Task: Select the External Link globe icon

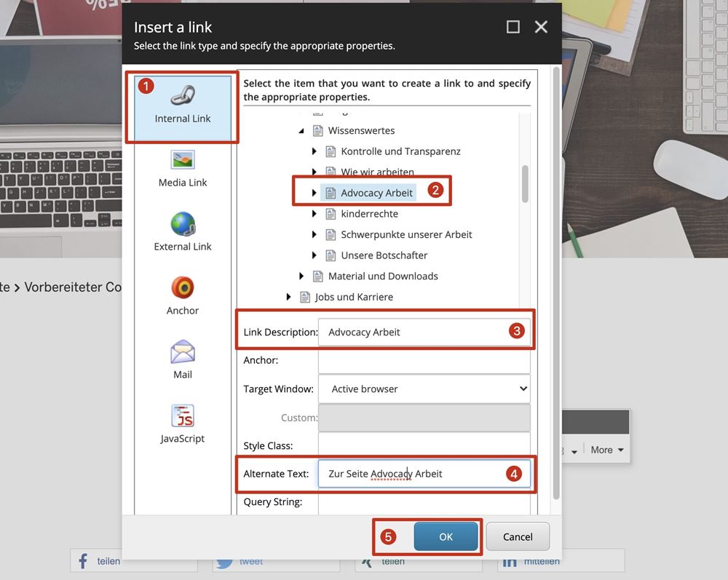Action: click(x=183, y=223)
